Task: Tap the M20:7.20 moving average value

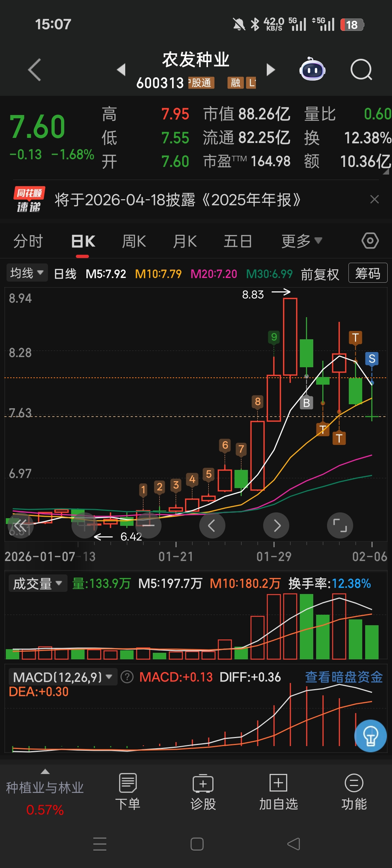Action: pos(214,274)
